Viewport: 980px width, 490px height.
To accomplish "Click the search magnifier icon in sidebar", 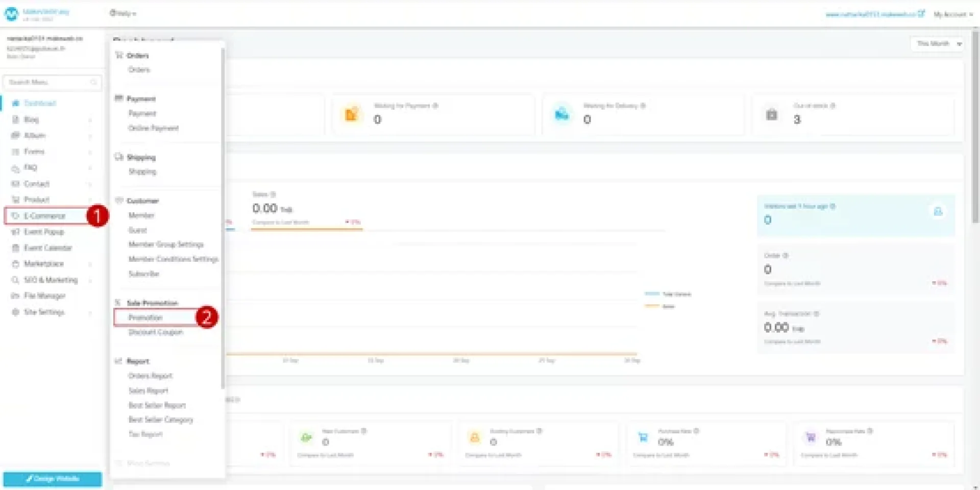I will [x=93, y=82].
